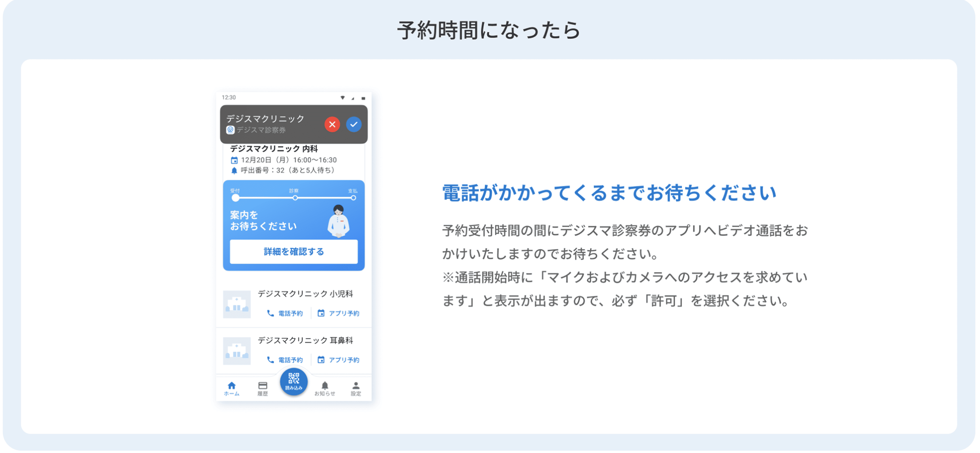The width and height of the screenshot is (980, 453).
Task: Click the calendar icon beside 12月20日
Action: click(234, 160)
